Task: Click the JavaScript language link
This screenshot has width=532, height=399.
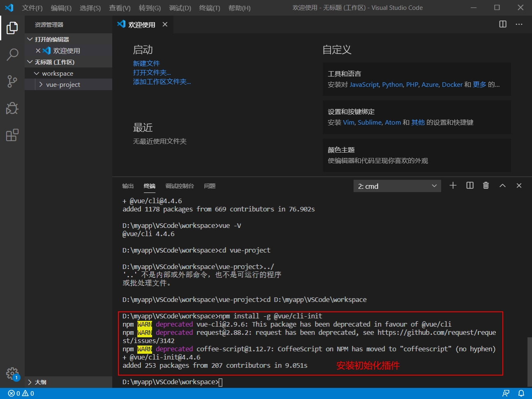Action: coord(364,84)
